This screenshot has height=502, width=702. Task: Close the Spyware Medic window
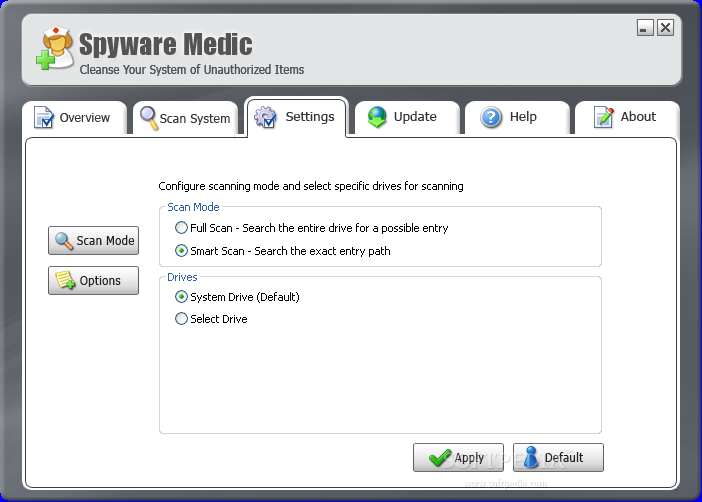665,28
